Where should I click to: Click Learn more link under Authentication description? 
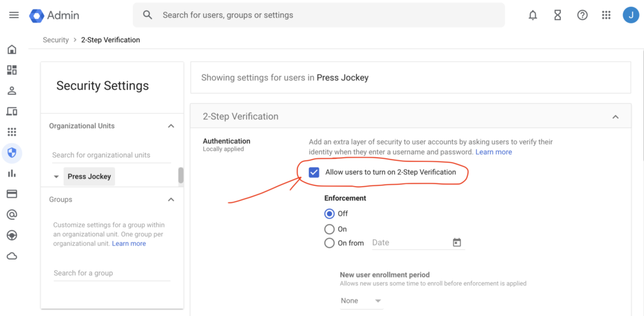tap(493, 152)
